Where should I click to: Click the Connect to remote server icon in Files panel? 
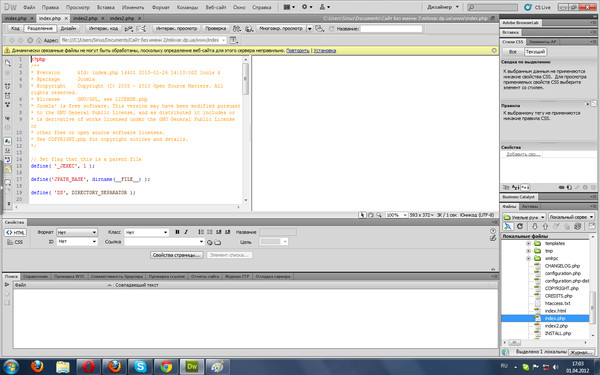508,227
